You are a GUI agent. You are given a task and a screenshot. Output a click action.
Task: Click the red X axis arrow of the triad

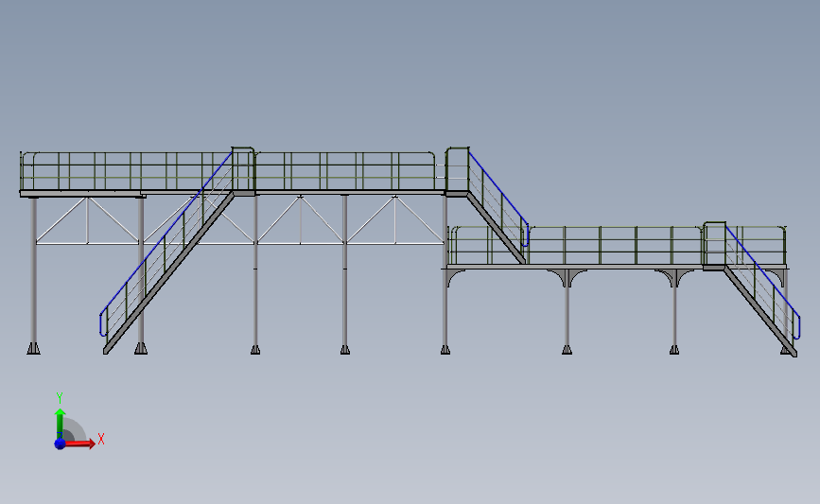pos(79,443)
